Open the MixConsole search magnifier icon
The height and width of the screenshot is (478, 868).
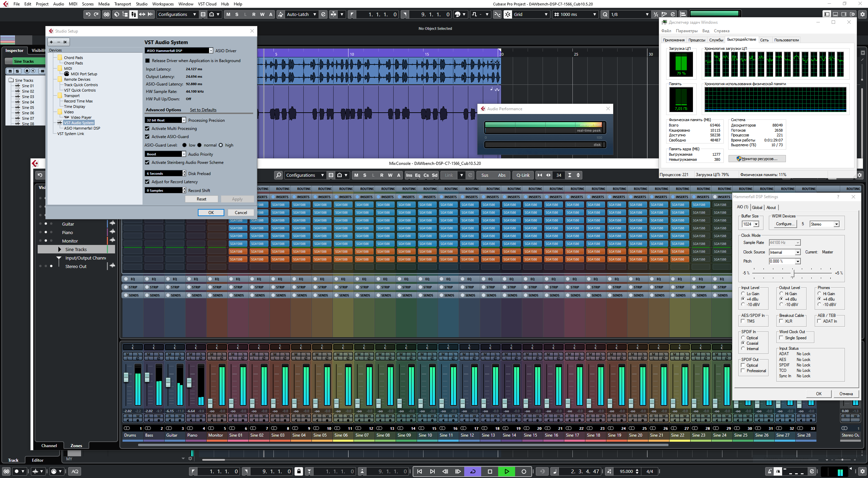point(278,175)
